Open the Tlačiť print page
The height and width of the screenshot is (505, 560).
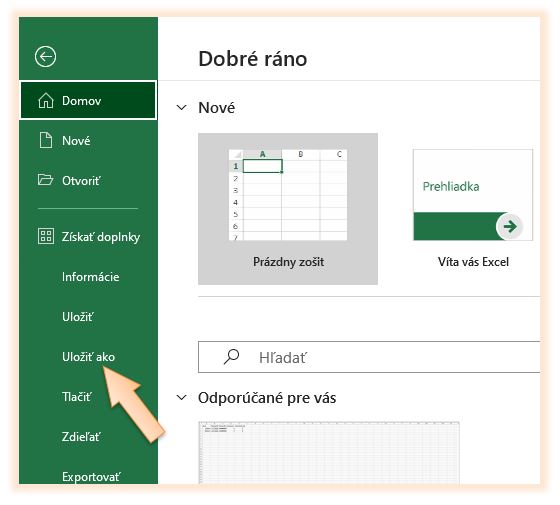pyautogui.click(x=77, y=397)
